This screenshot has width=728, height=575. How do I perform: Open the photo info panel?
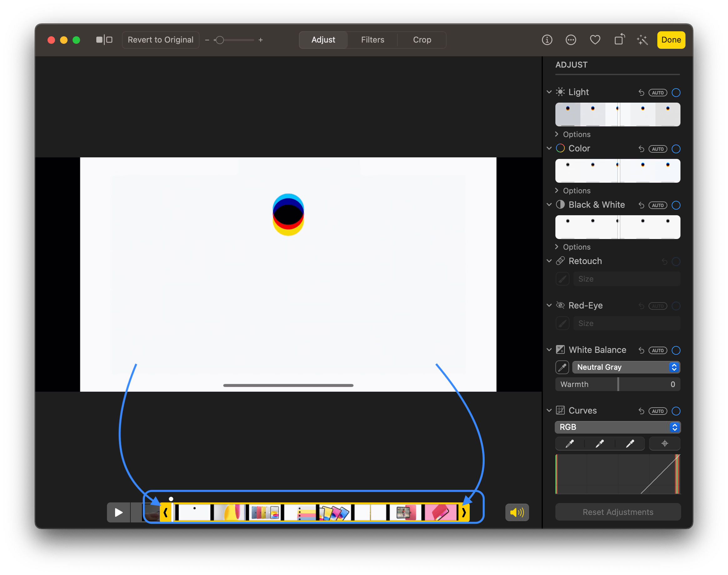click(547, 40)
